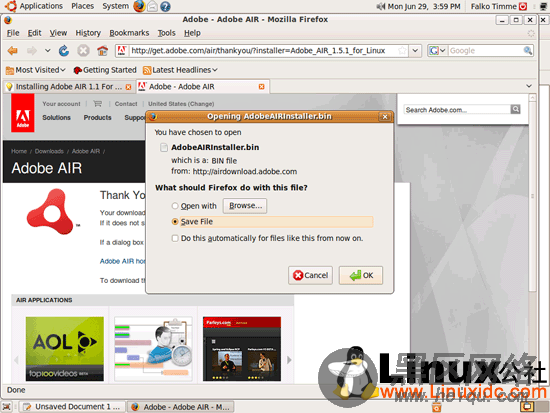Open the Places menu in top panel
Image resolution: width=550 pixels, height=413 pixels.
pos(82,6)
